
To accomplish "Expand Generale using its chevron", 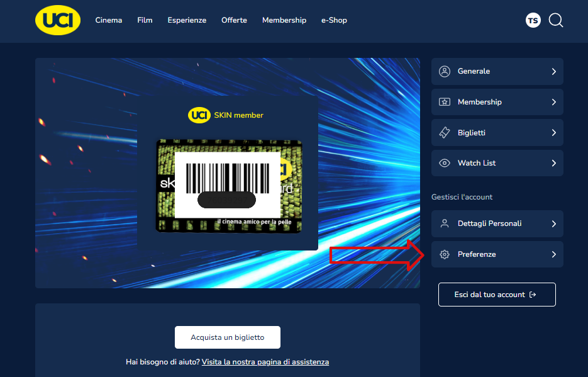I will click(x=554, y=71).
